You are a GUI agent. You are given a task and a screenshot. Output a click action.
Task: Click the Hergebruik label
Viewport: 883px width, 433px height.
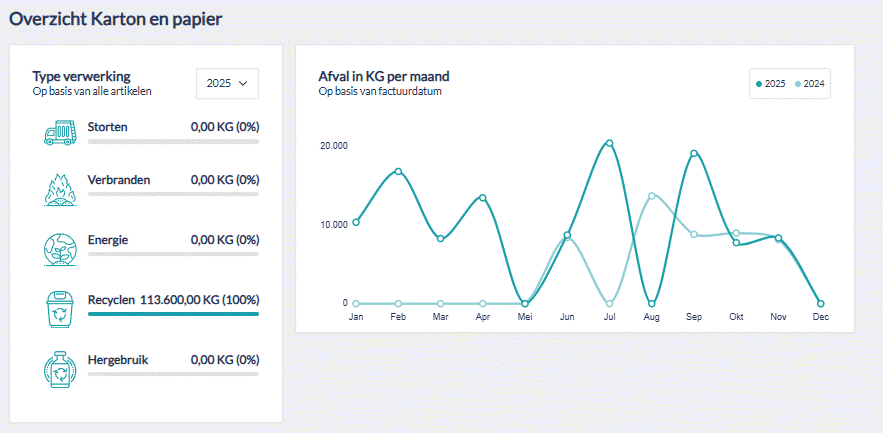click(x=114, y=359)
